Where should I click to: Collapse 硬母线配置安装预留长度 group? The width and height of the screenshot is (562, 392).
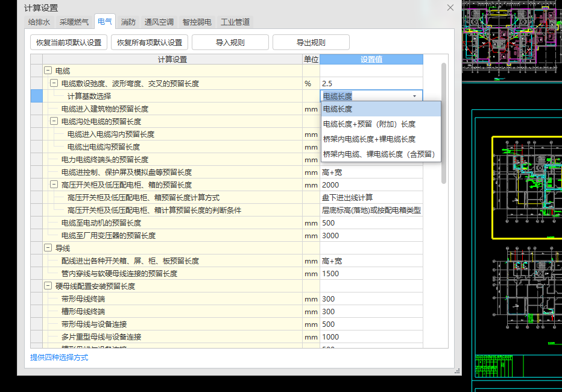(48, 286)
